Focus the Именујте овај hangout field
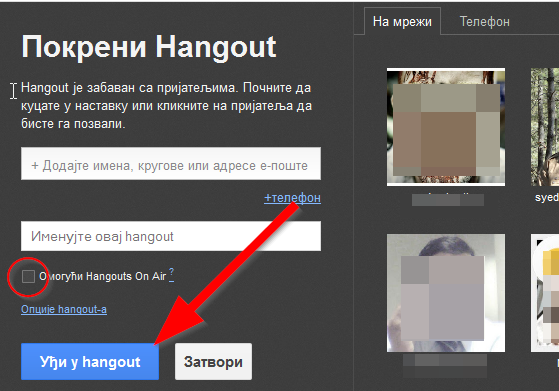 [171, 236]
